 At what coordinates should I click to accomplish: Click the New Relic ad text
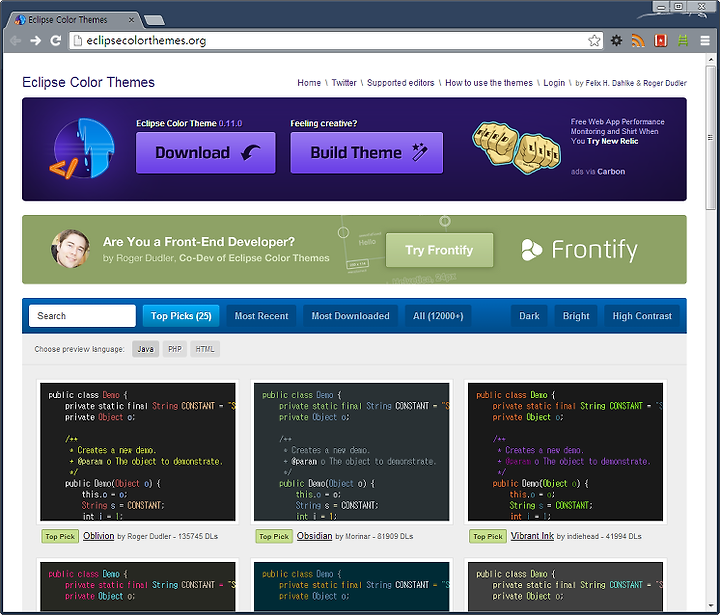coord(618,131)
